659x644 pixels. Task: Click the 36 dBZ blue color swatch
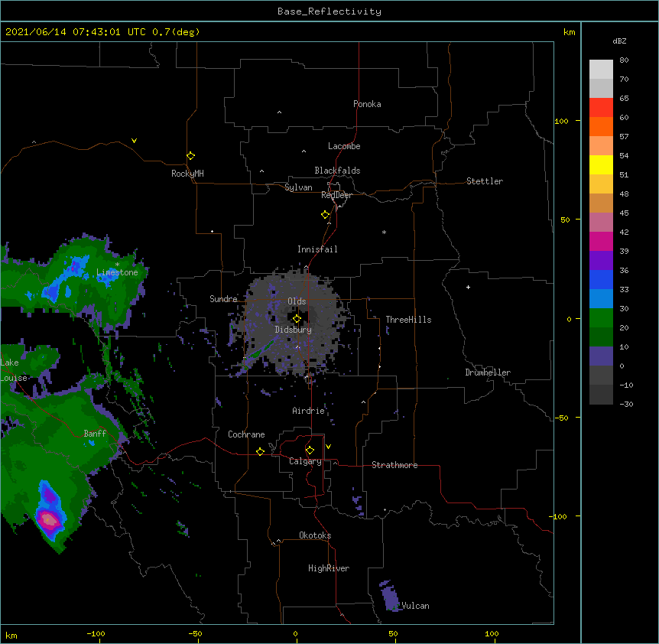coord(601,279)
